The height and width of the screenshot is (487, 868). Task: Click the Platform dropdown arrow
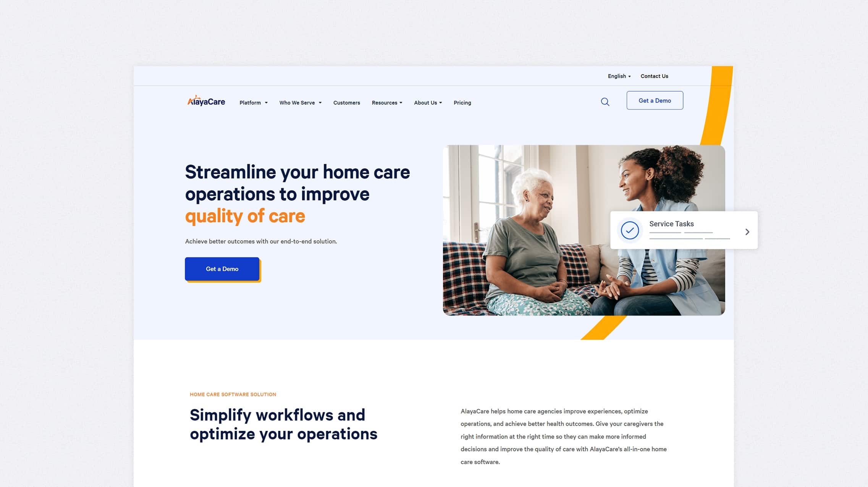coord(266,102)
